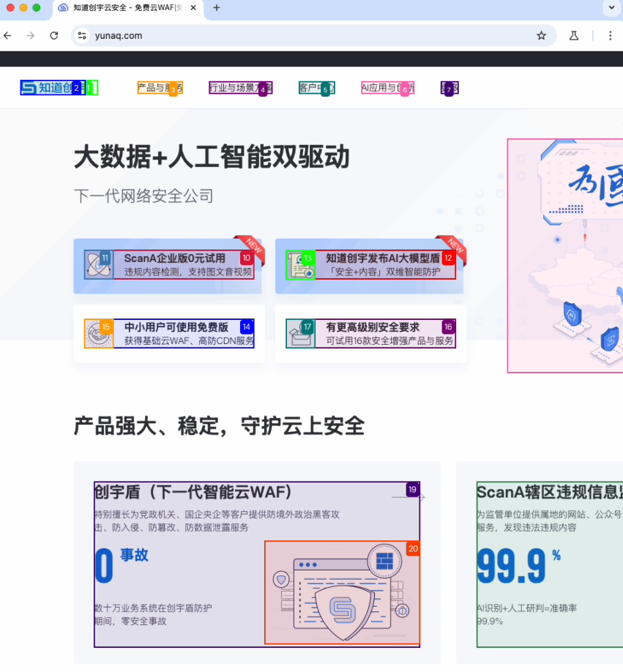Open the 产品与服务 navigation menu
The height and width of the screenshot is (672, 623).
[160, 88]
